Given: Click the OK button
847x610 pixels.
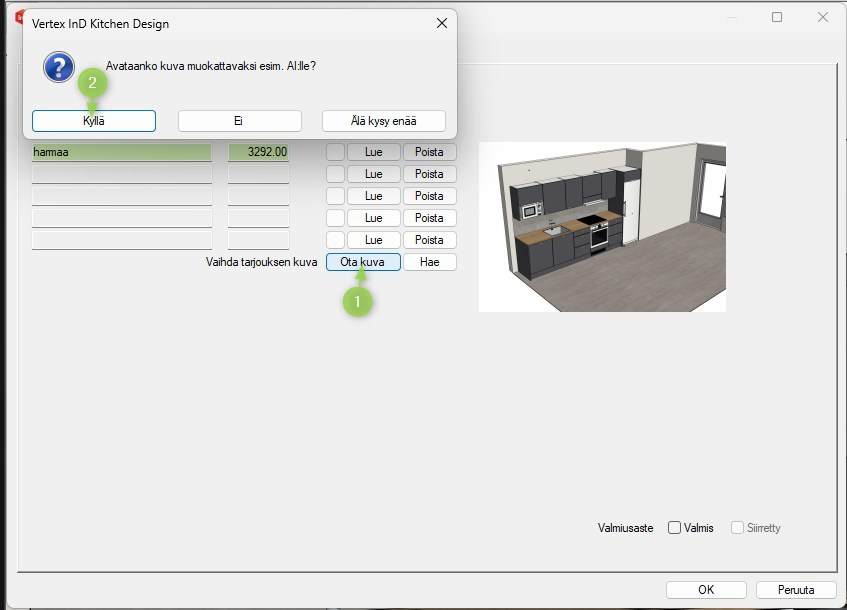Looking at the screenshot, I should [707, 590].
